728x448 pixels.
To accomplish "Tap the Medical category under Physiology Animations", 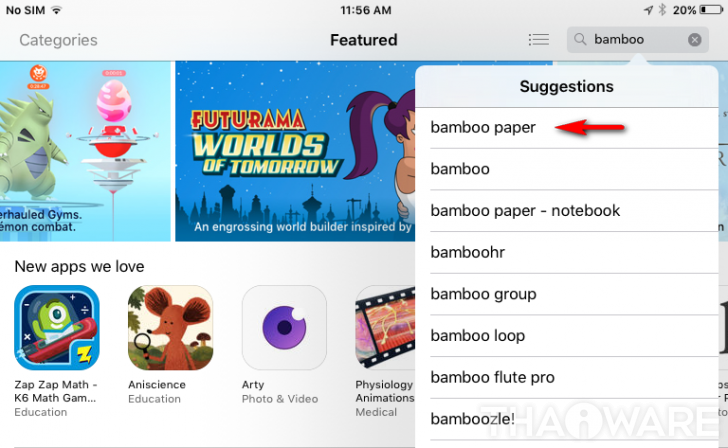I will (x=376, y=412).
